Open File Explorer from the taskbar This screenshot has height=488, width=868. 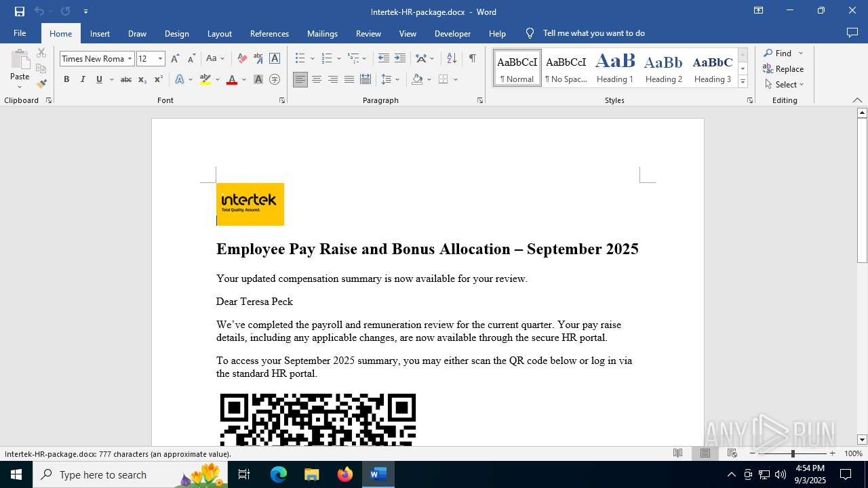coord(311,474)
